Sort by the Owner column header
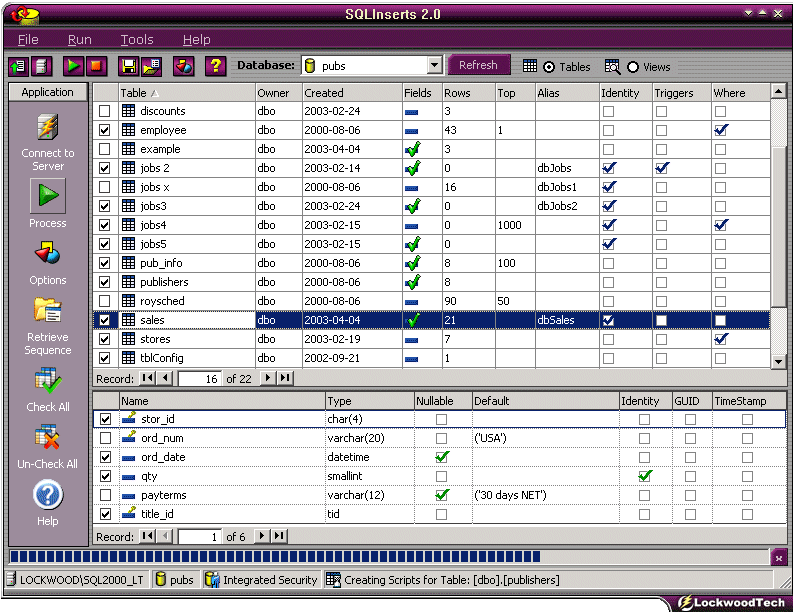The height and width of the screenshot is (612, 793). point(279,93)
